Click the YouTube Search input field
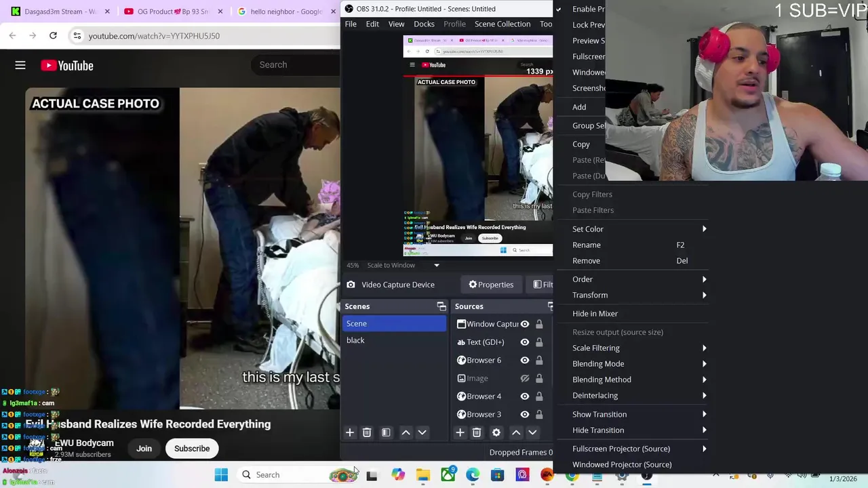Image resolution: width=868 pixels, height=488 pixels. point(296,65)
